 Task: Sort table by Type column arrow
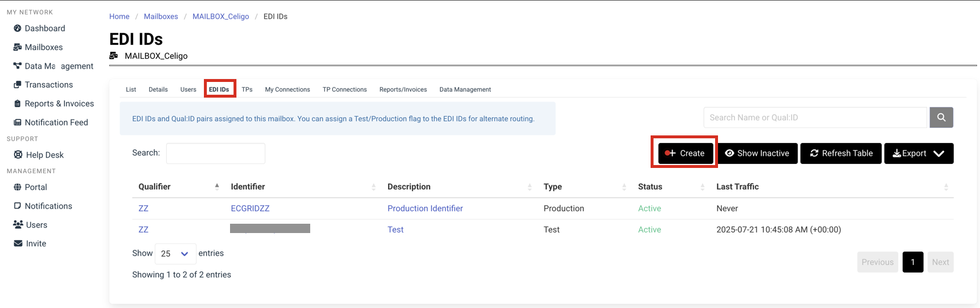pos(624,187)
